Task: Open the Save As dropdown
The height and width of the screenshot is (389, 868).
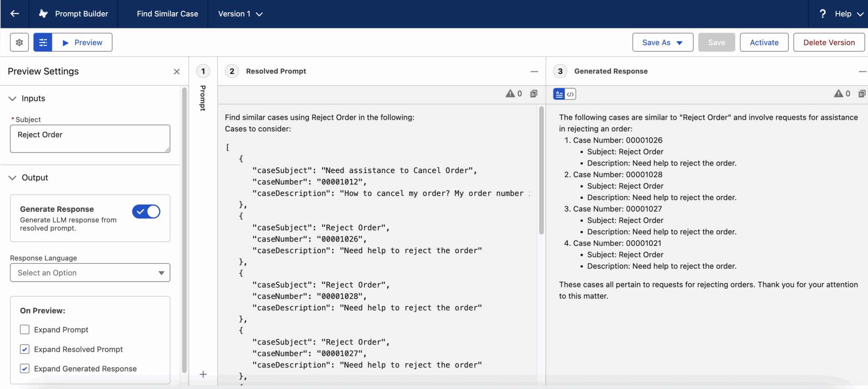Action: click(662, 42)
